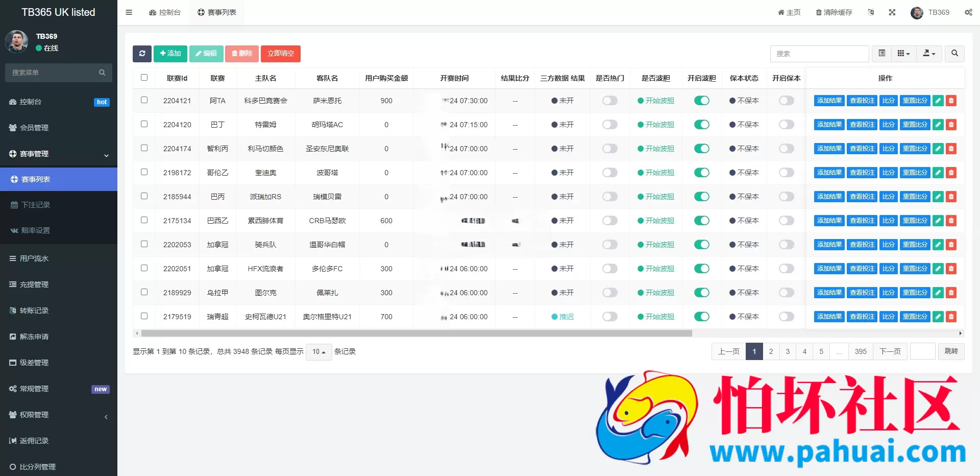Click the language switch icon in the top bar

(871, 12)
